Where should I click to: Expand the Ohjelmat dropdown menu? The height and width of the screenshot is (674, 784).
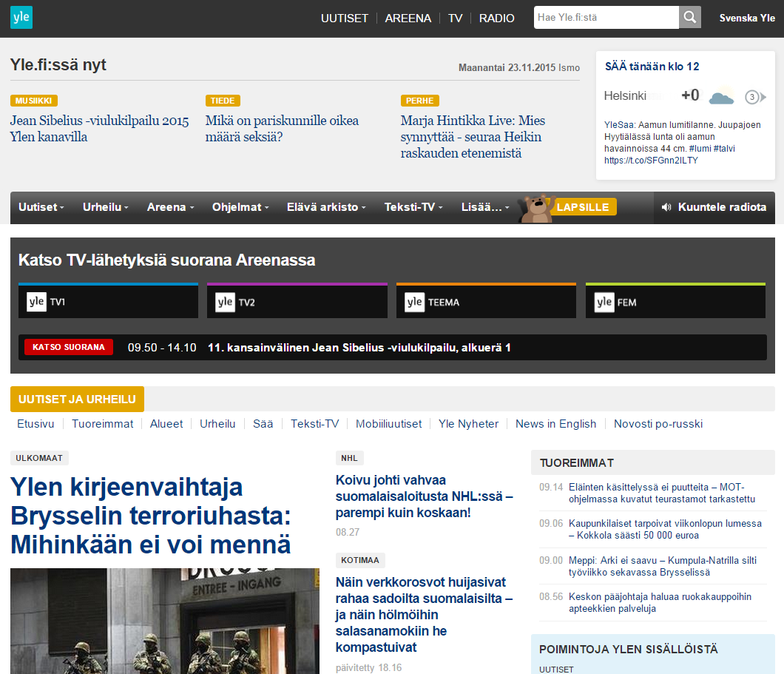240,207
